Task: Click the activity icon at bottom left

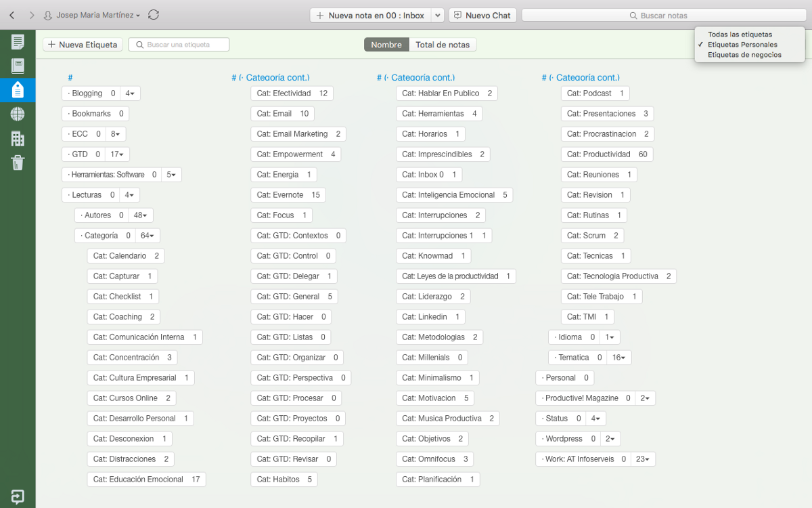Action: [18, 496]
